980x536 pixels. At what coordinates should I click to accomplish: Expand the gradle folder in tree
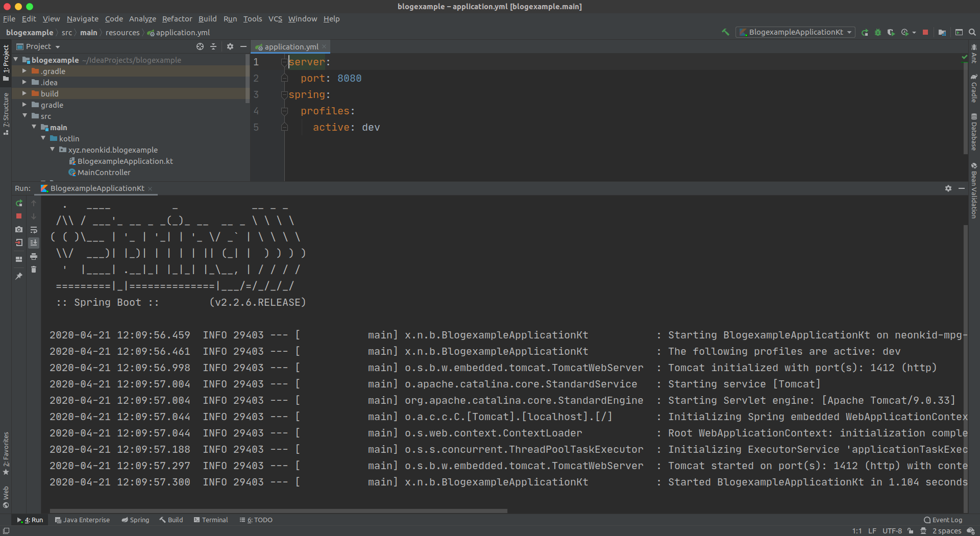[x=24, y=105]
